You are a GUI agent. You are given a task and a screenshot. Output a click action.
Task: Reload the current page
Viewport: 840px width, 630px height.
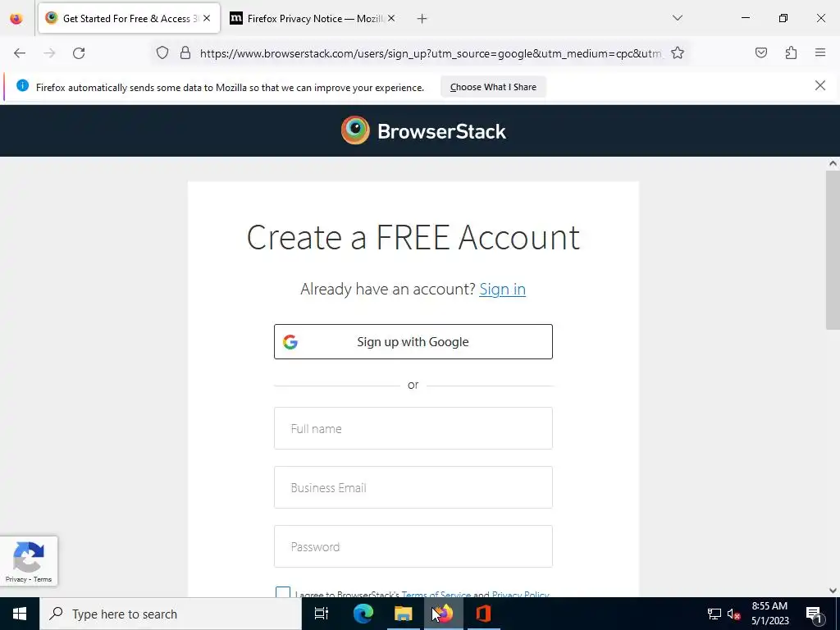click(x=79, y=53)
